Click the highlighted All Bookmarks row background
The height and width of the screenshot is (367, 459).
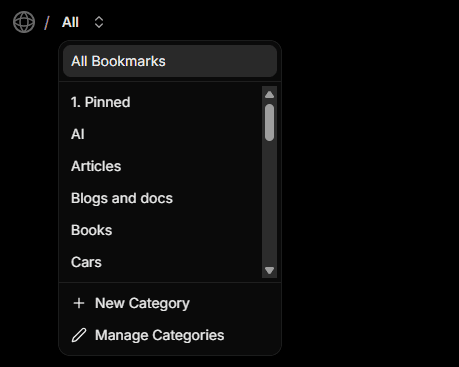click(x=170, y=61)
